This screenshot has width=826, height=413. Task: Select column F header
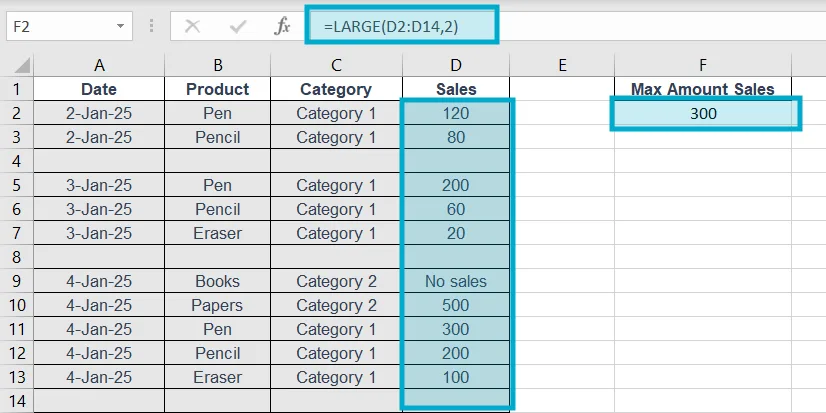(702, 66)
